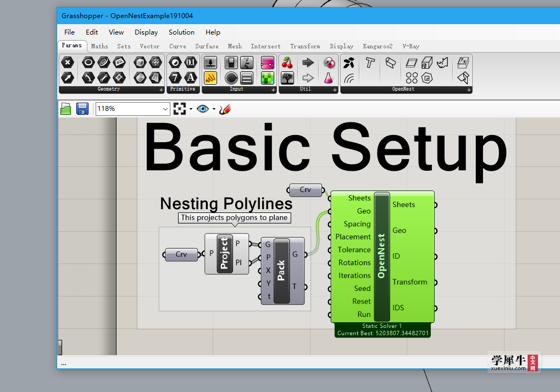560x392 pixels.
Task: Select the Number 0.1 parameter icon
Action: [x=191, y=63]
